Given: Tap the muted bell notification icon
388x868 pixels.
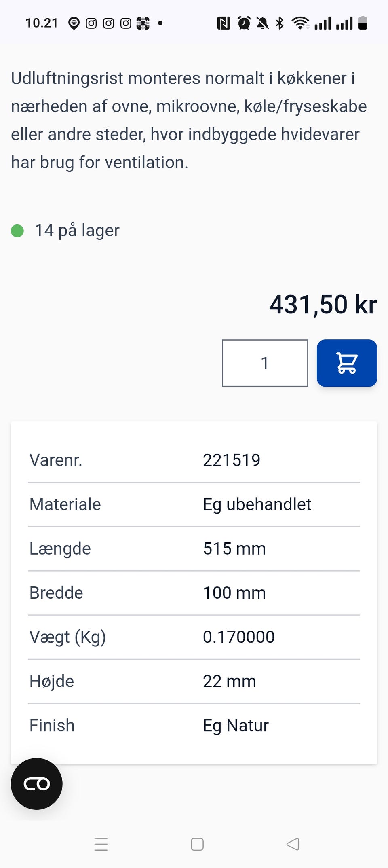Looking at the screenshot, I should click(262, 23).
